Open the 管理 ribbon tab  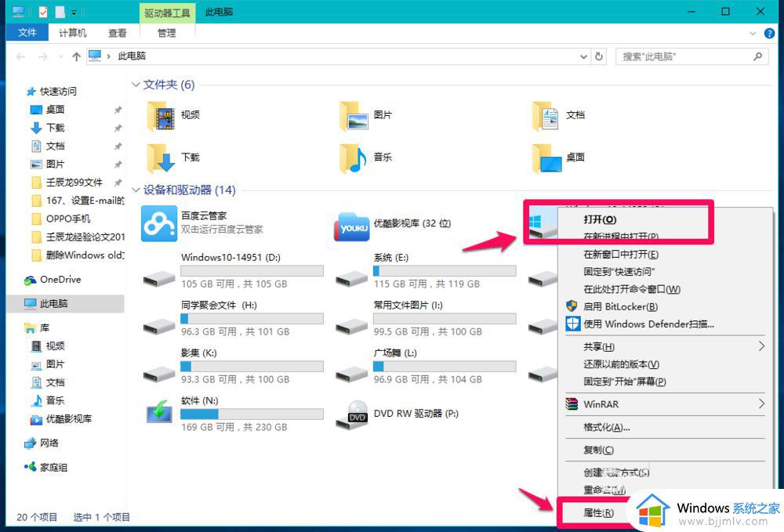pyautogui.click(x=166, y=33)
